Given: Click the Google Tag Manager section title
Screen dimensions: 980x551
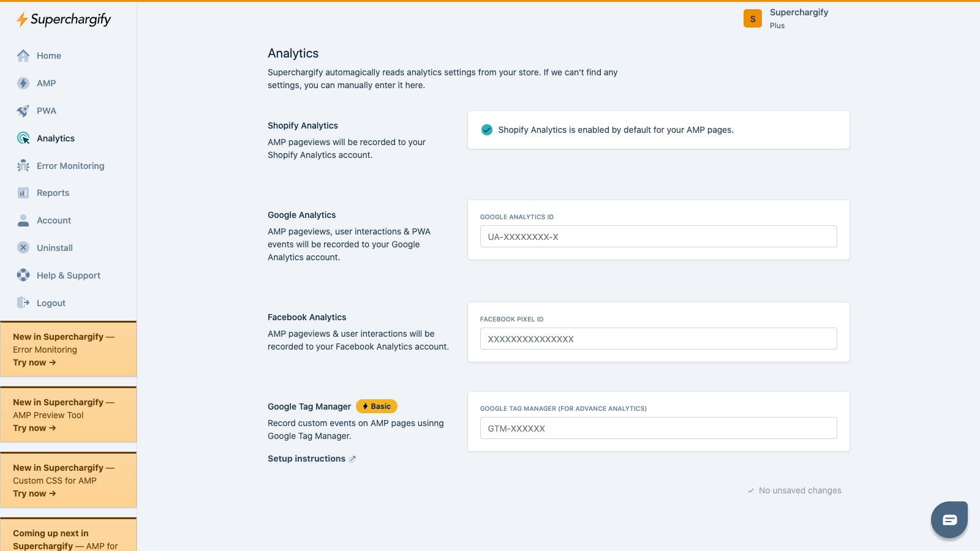Looking at the screenshot, I should pos(309,407).
